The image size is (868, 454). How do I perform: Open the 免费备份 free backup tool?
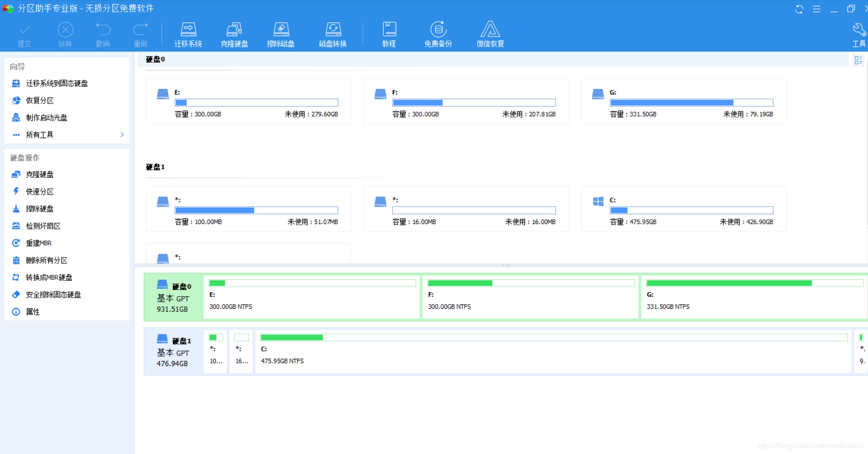(438, 35)
